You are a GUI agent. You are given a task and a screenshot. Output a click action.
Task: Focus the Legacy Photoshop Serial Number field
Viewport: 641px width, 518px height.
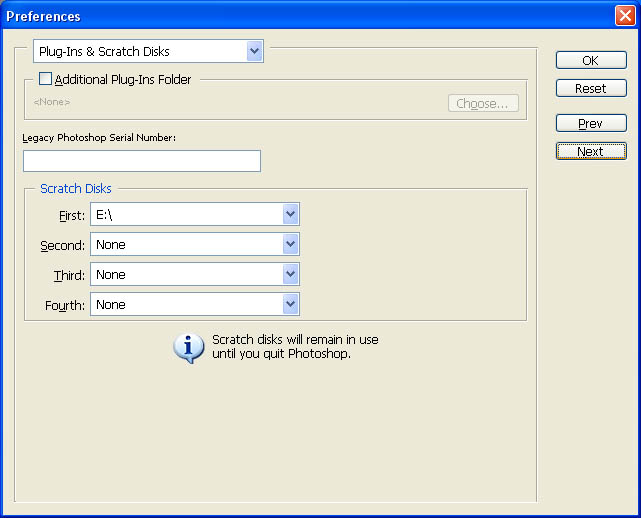141,161
